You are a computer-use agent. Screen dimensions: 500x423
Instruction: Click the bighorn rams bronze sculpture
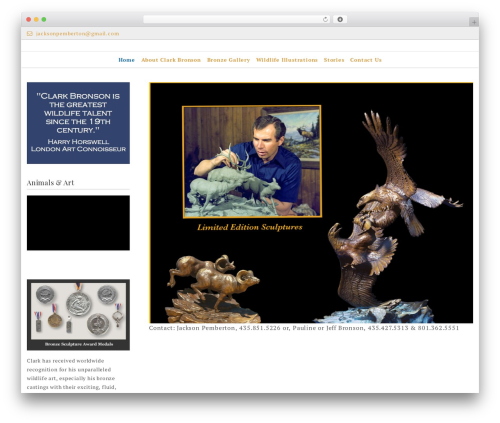[213, 289]
